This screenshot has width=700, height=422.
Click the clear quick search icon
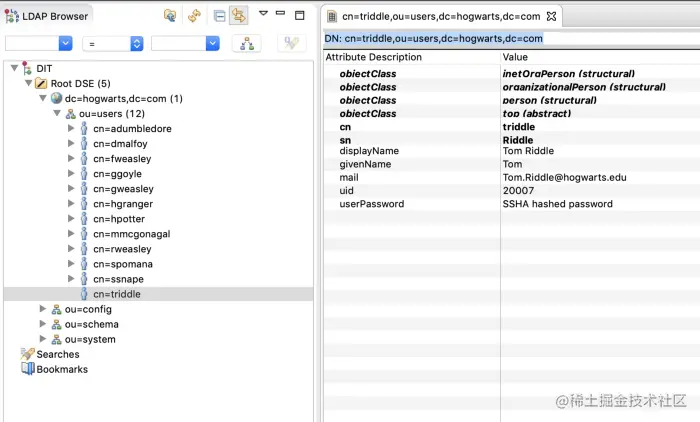(292, 43)
